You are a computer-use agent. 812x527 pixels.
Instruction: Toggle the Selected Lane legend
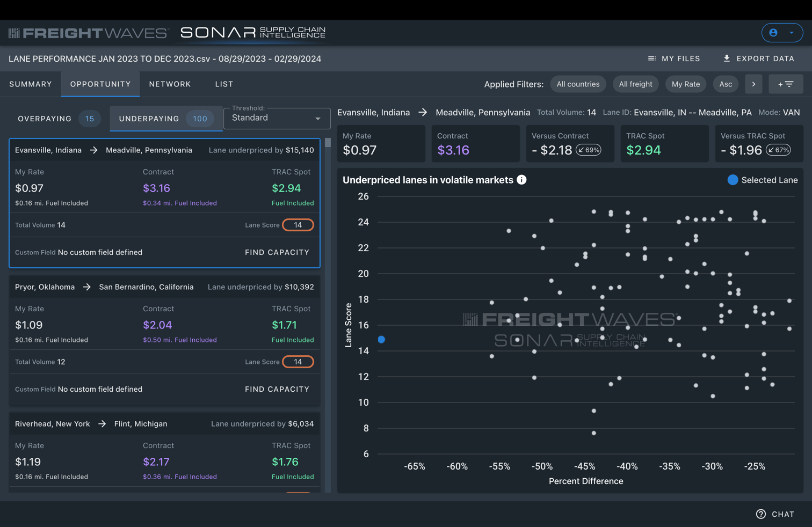733,180
